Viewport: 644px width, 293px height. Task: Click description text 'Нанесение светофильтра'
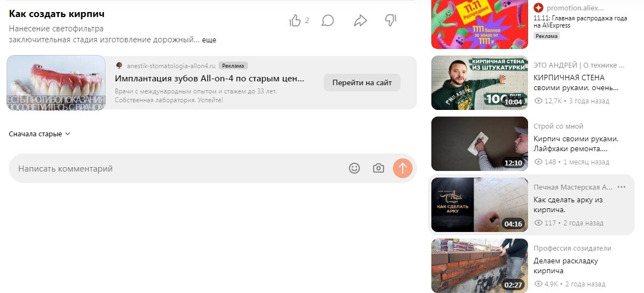(x=56, y=29)
